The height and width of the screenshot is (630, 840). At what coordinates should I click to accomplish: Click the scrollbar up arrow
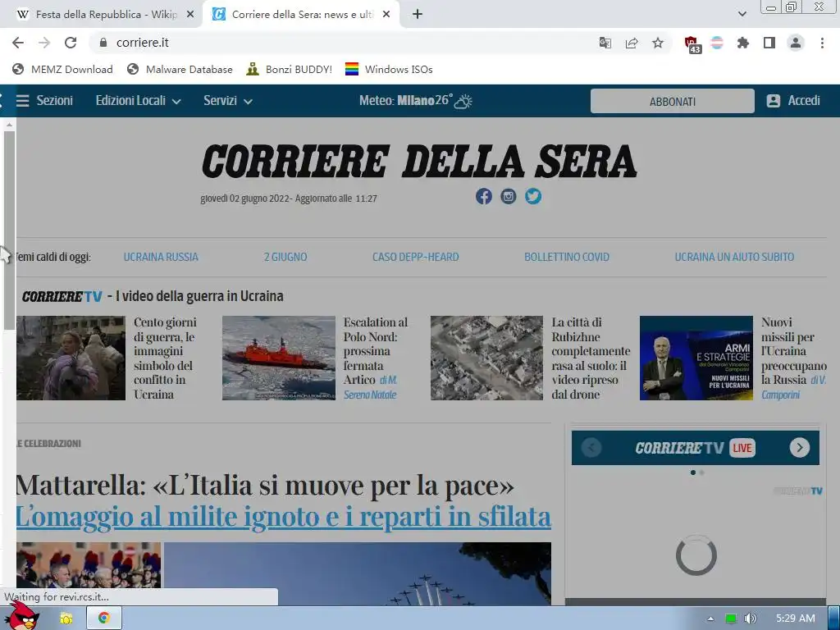[9, 125]
